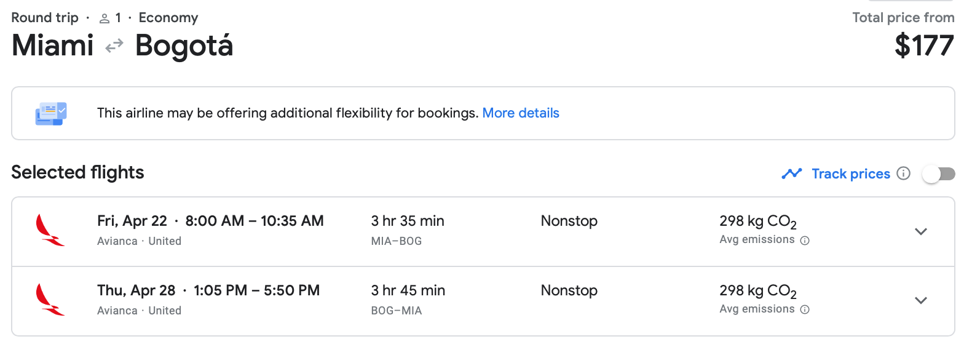Select the Fri, Apr 22 departure time text

click(255, 221)
